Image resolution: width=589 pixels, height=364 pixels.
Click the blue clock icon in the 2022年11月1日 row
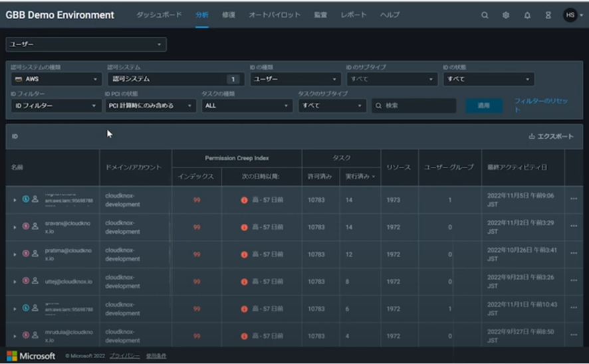point(26,308)
